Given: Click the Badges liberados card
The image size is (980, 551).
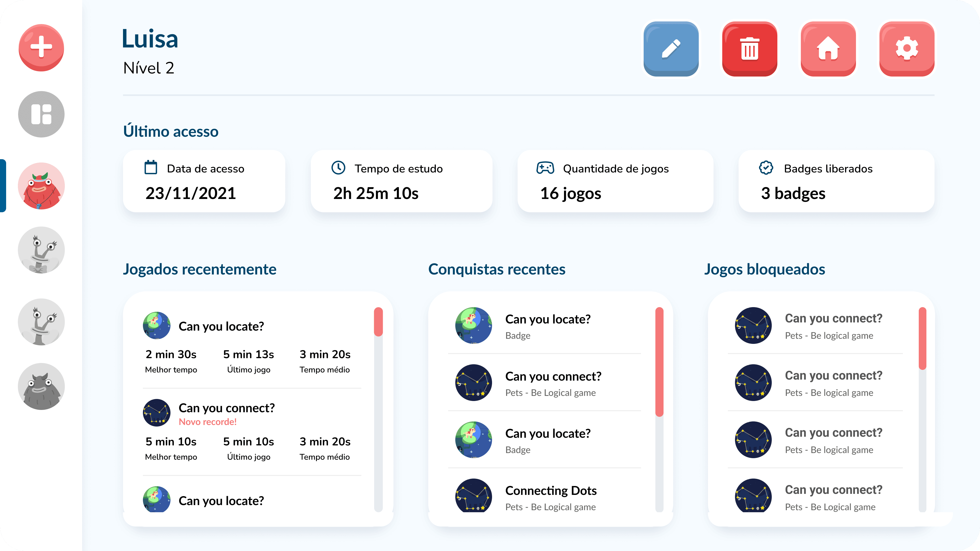Looking at the screenshot, I should tap(836, 181).
